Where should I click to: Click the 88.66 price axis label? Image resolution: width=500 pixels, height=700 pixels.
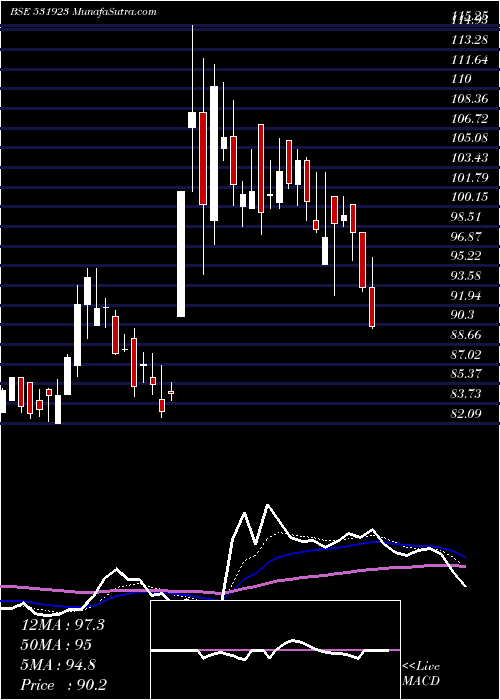[x=467, y=334]
